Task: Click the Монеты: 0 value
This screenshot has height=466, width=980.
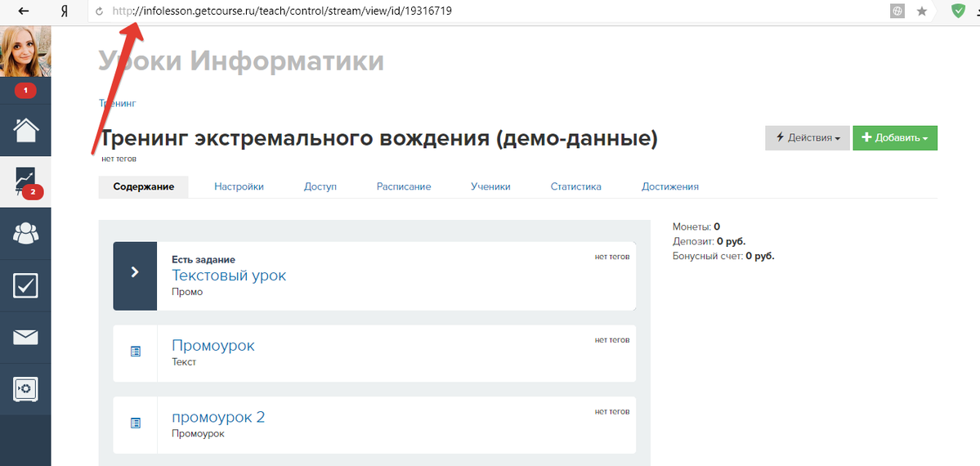Action: coord(696,226)
